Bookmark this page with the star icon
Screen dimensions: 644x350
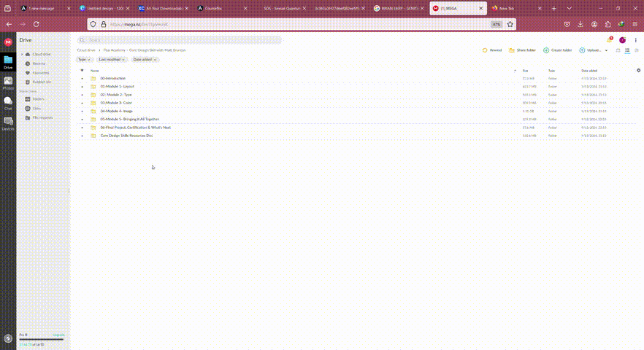(x=510, y=24)
